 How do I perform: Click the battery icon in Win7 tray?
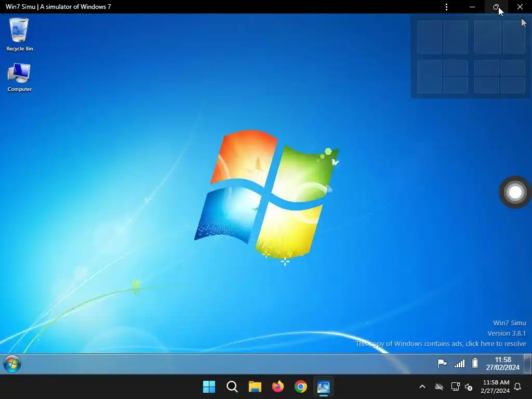475,363
